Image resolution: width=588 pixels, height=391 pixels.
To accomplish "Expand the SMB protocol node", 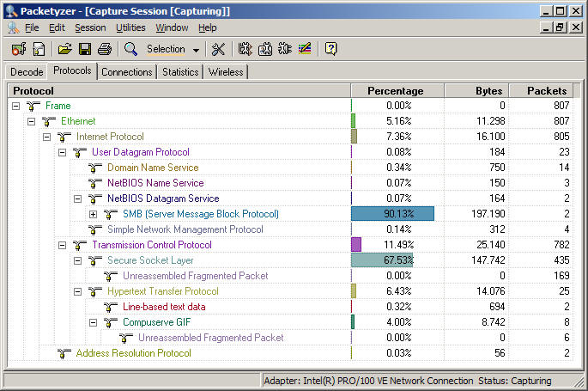I will (x=94, y=214).
